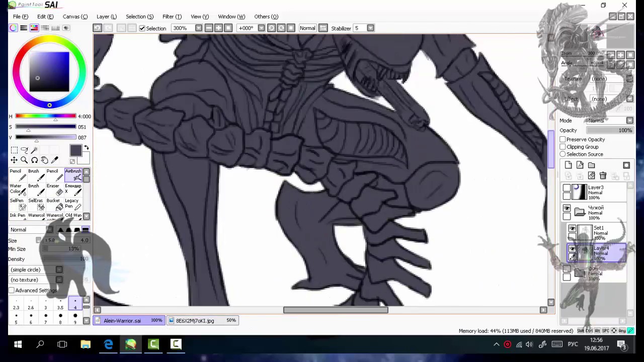Switch to the Alein-Warrior.sai document tab
This screenshot has width=644, height=362.
click(x=130, y=321)
